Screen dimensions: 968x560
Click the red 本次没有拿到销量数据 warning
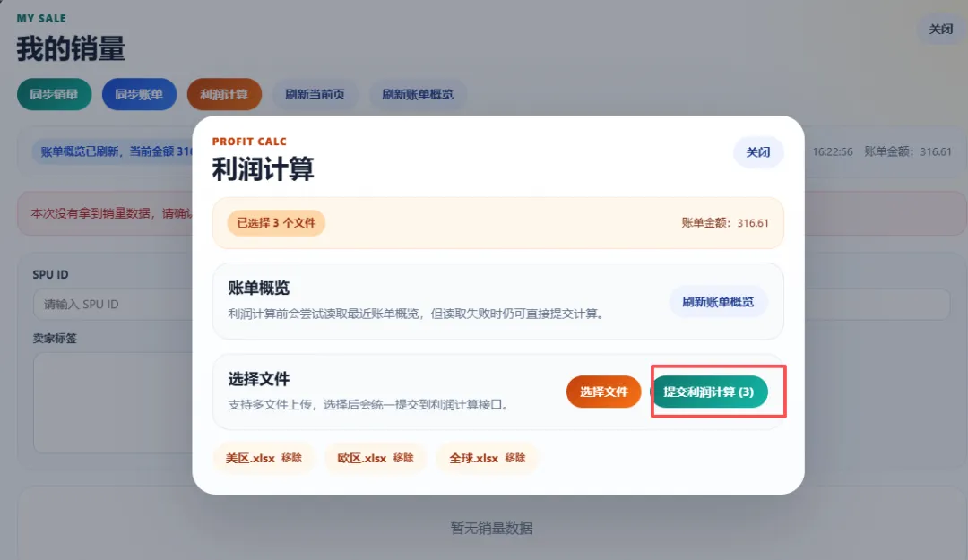112,213
